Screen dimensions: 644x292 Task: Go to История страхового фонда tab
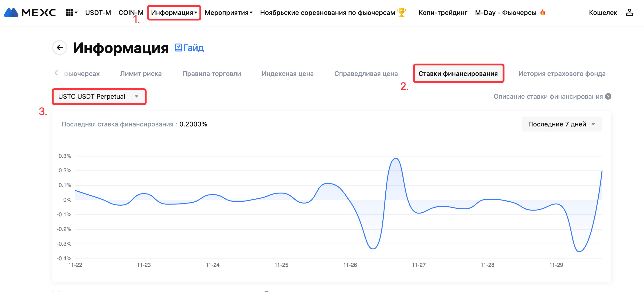coord(562,74)
